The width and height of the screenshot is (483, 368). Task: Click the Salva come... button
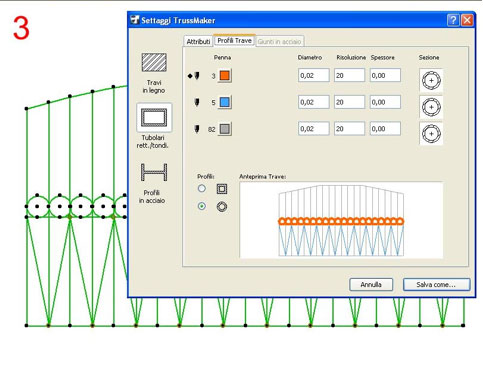click(436, 285)
